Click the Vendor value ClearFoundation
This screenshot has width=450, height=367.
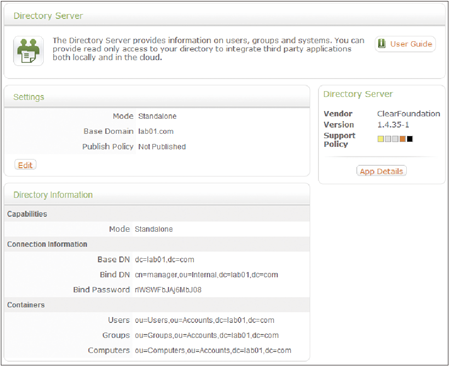click(408, 114)
